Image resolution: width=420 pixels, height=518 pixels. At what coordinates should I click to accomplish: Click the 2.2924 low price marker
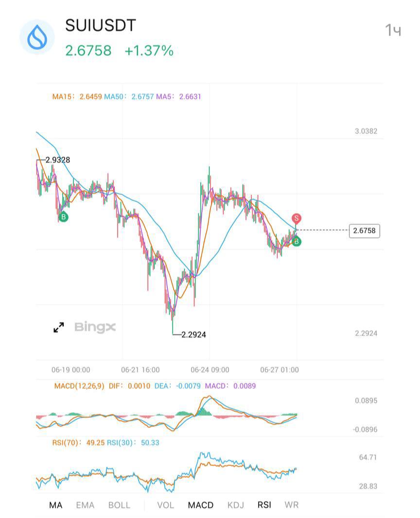[193, 335]
